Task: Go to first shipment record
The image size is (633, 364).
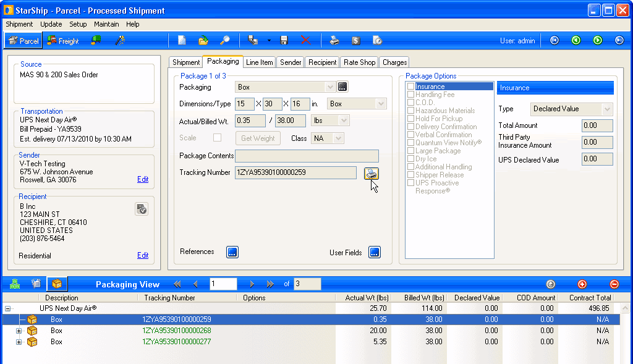Action: [554, 40]
